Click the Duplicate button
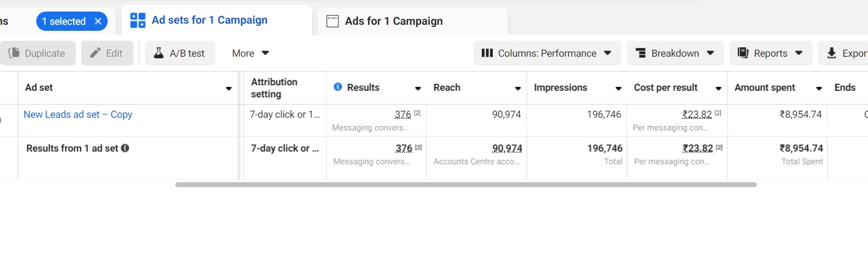The image size is (868, 268). (x=37, y=53)
